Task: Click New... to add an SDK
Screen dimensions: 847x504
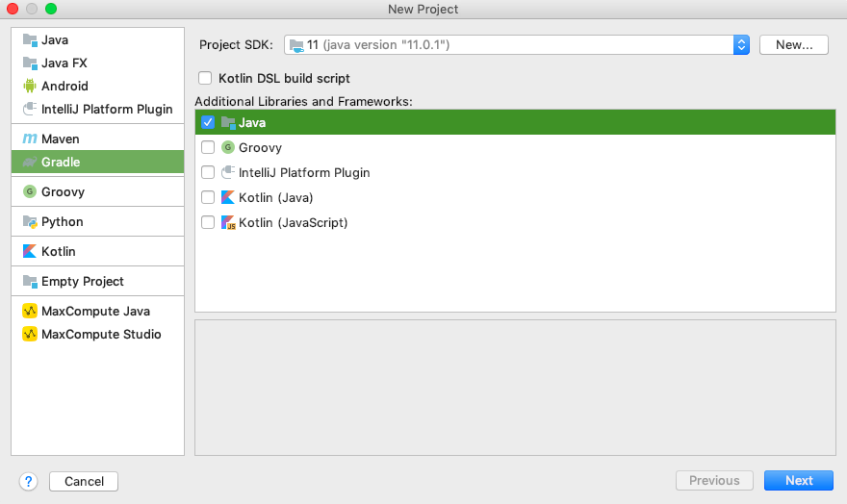Action: coord(793,45)
